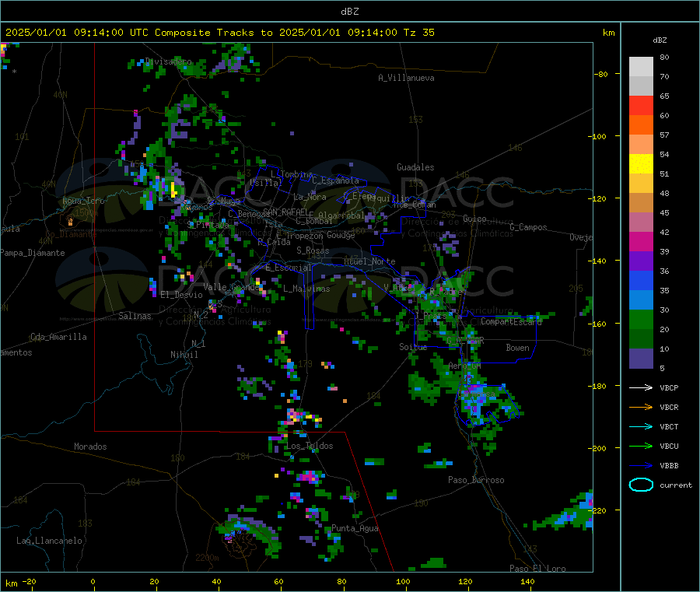Click the El_Desvio map label

(x=181, y=295)
